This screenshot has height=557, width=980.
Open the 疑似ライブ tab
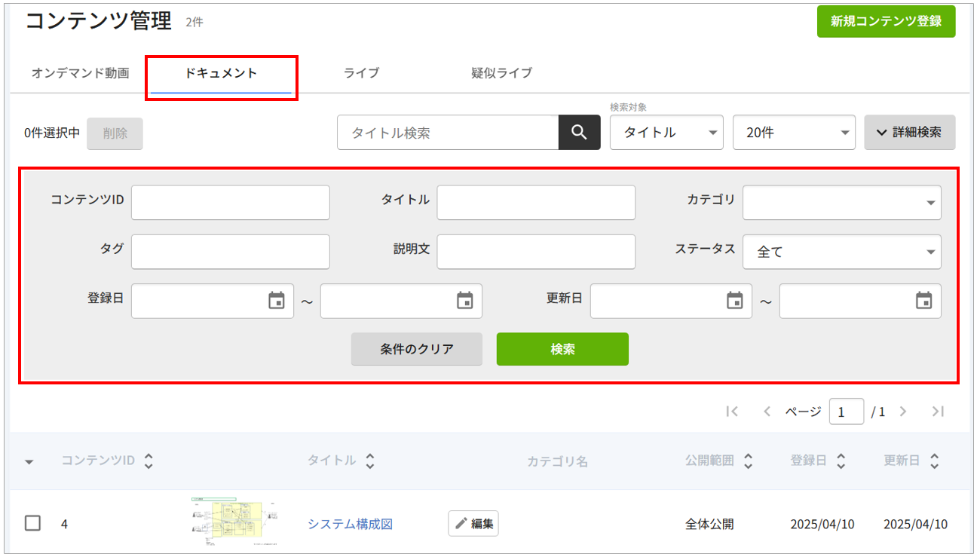502,74
